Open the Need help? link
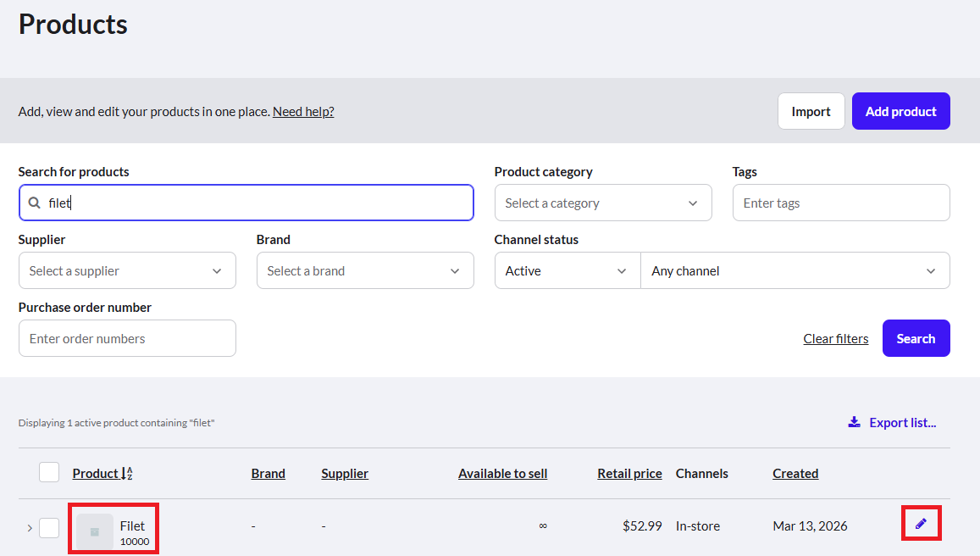The height and width of the screenshot is (556, 980). click(x=303, y=111)
